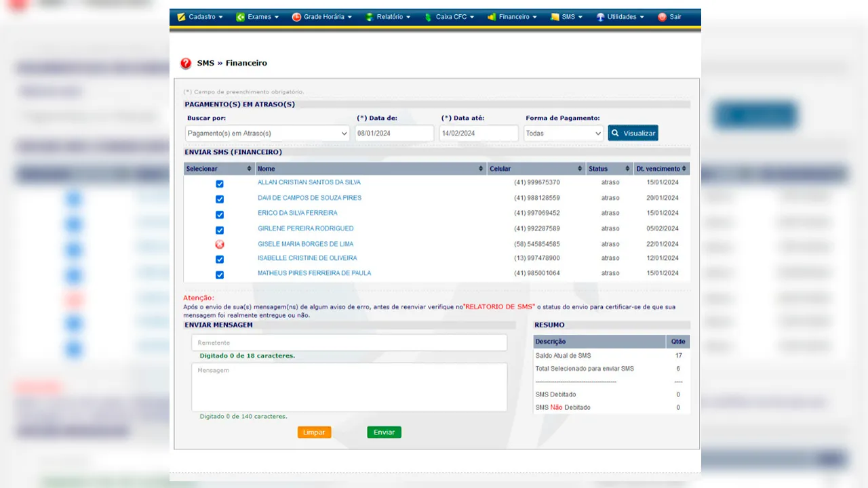This screenshot has height=488, width=868.
Task: Open the Financeiro menu
Action: pos(513,17)
